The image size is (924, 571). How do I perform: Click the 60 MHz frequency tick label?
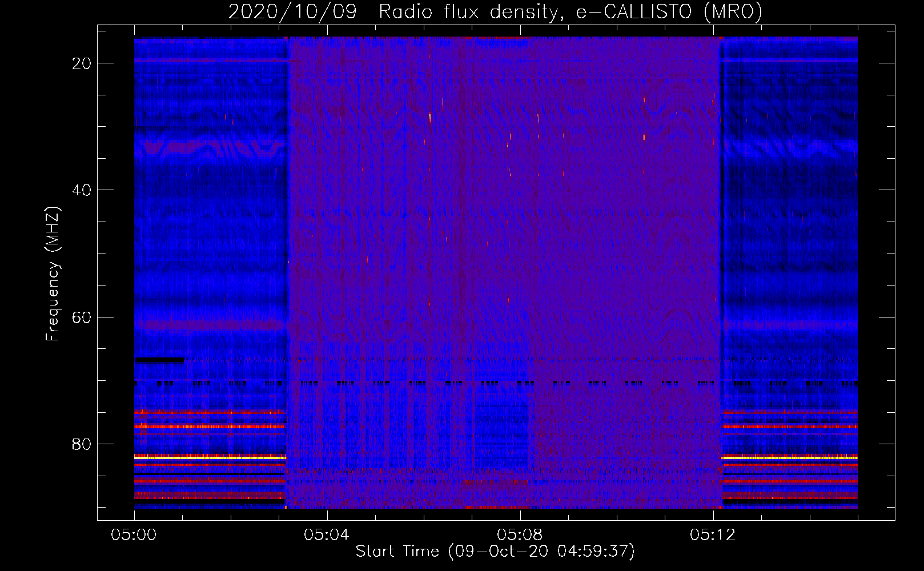[82, 317]
